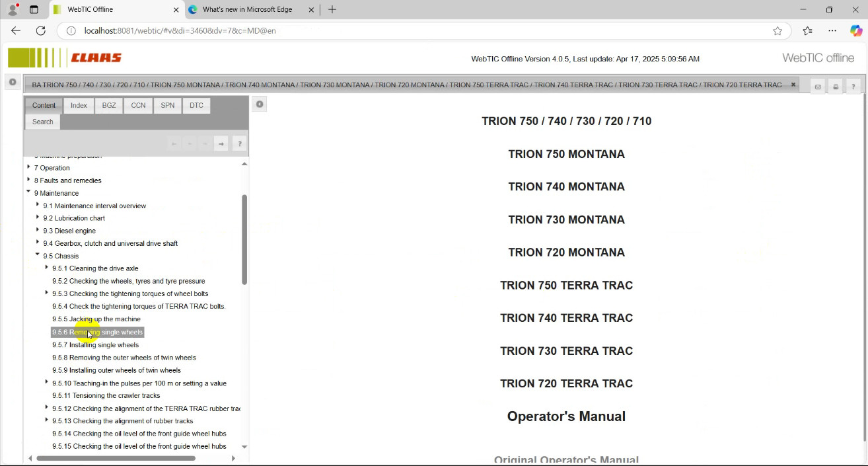This screenshot has width=868, height=466.
Task: Close the BA TRION document tab
Action: 793,85
